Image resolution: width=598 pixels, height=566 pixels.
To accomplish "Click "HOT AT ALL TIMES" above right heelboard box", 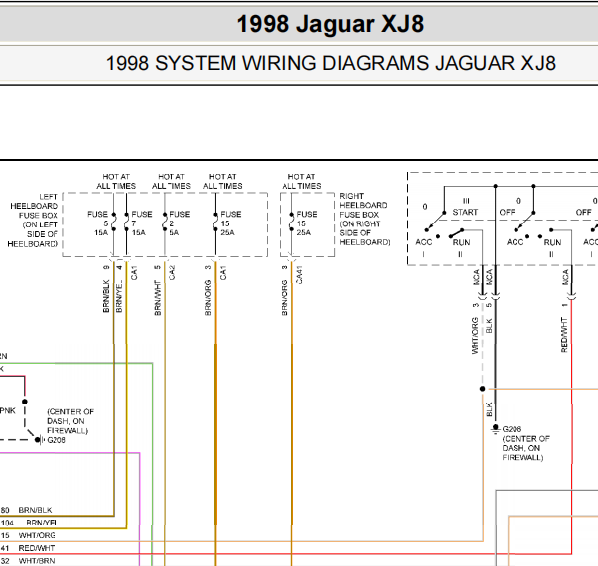I will 302,182.
